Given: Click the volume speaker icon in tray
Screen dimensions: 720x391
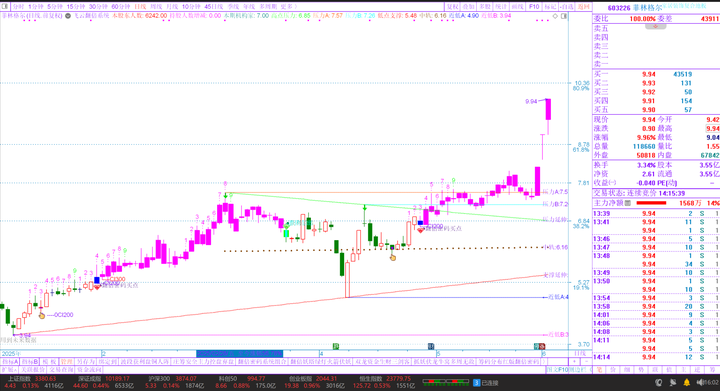Looking at the screenshot, I should pos(699,382).
